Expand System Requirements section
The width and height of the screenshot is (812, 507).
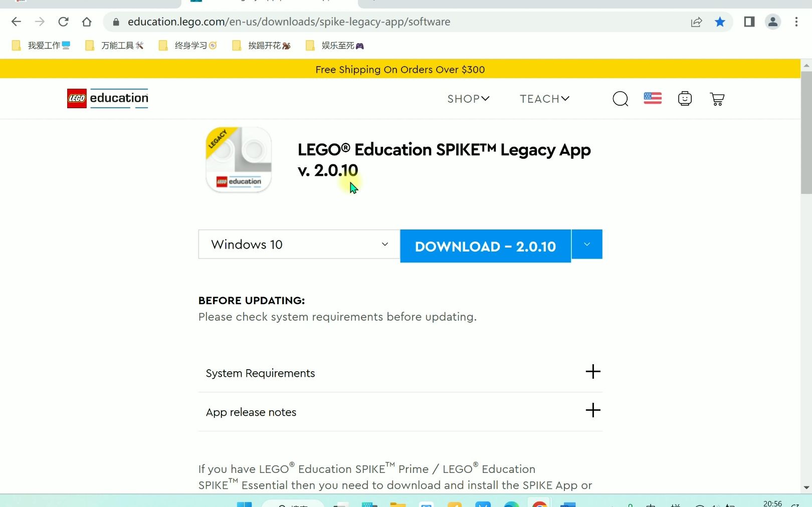pos(400,373)
